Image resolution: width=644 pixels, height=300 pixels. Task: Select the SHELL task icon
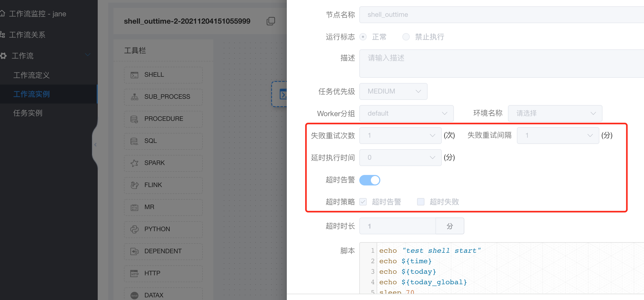(163, 75)
